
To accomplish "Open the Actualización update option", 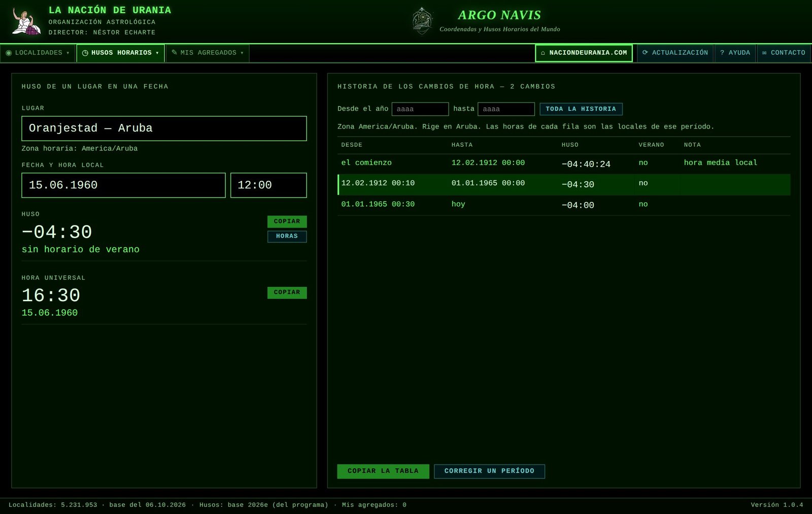I will coord(675,53).
